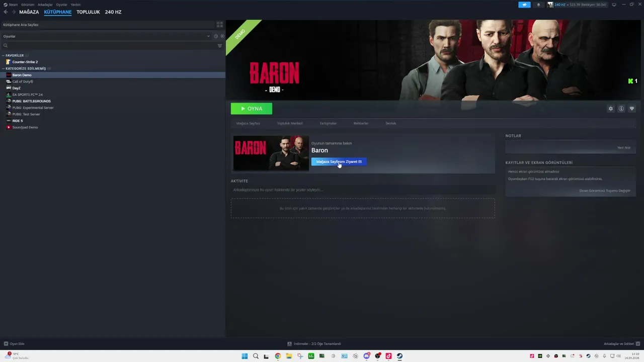
Task: Click Ekran Görüntüsü Tuşunu Değiştir link
Action: click(x=605, y=191)
